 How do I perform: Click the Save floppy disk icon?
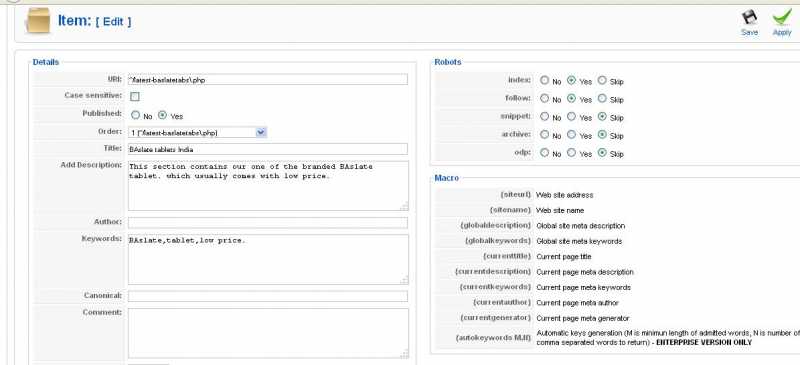click(x=749, y=18)
